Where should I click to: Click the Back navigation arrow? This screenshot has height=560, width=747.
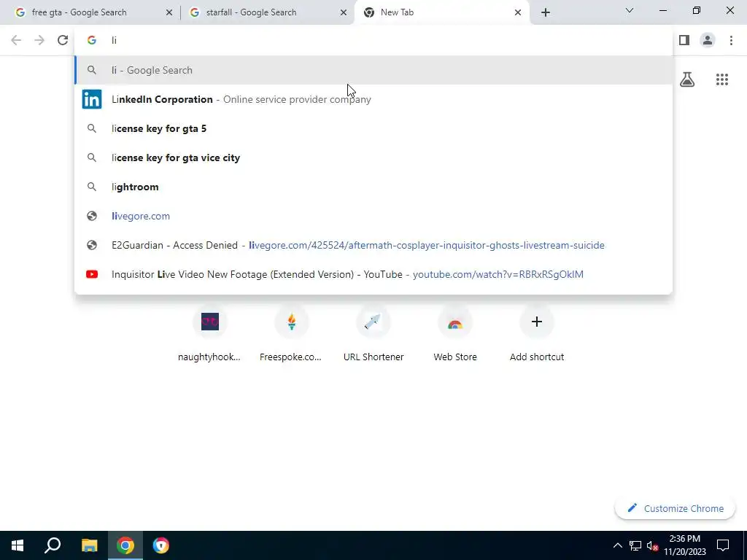click(x=16, y=40)
